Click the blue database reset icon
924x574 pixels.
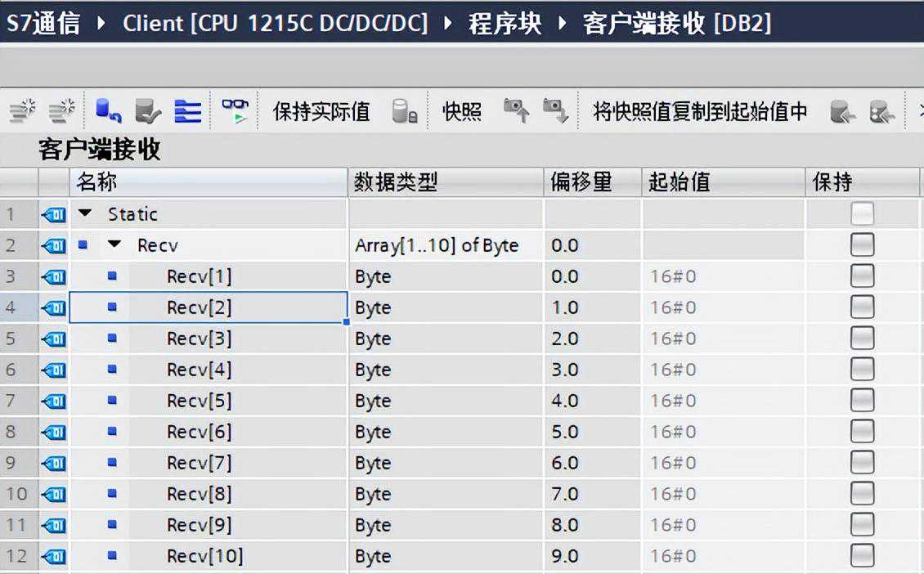(108, 111)
